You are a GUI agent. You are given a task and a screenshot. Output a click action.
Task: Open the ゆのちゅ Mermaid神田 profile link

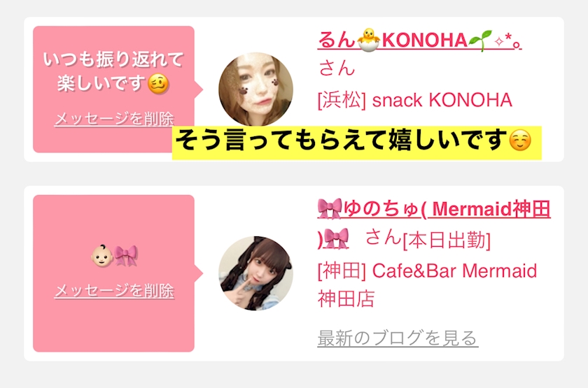click(434, 224)
